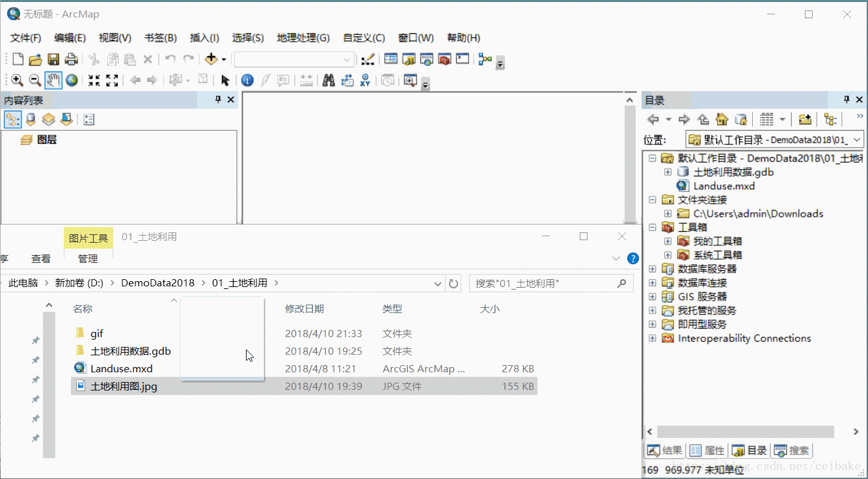This screenshot has height=479, width=868.
Task: Select the Pan hand tool
Action: coord(53,80)
